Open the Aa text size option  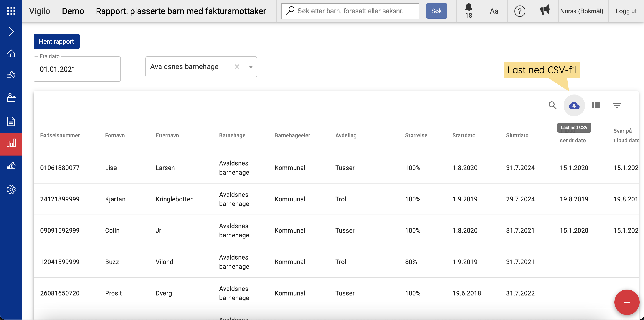pyautogui.click(x=494, y=11)
